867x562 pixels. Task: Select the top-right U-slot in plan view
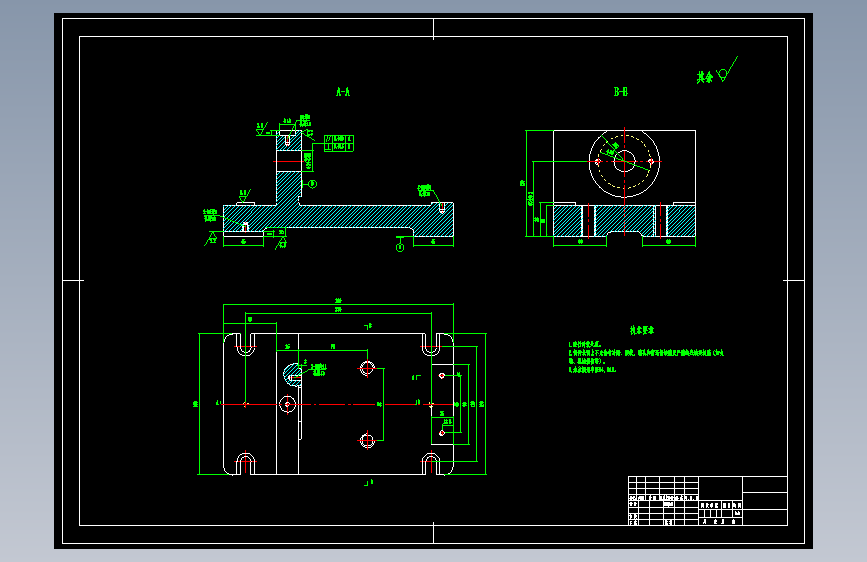coord(431,344)
